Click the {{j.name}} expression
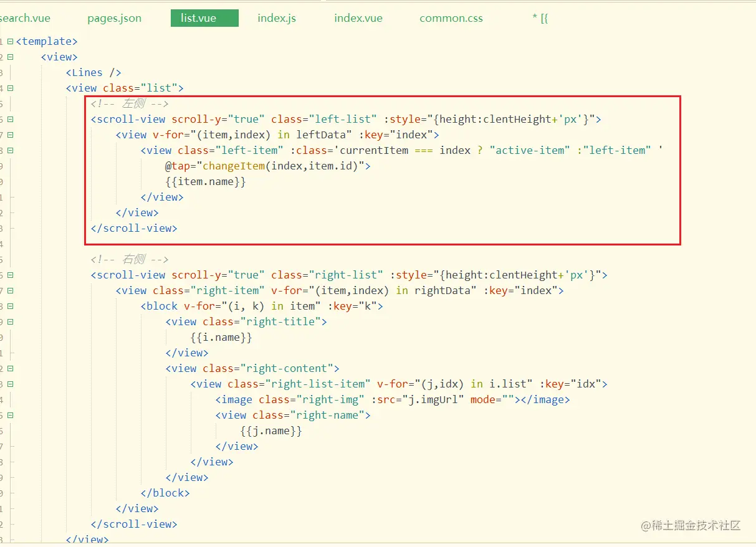This screenshot has height=547, width=756. point(271,430)
